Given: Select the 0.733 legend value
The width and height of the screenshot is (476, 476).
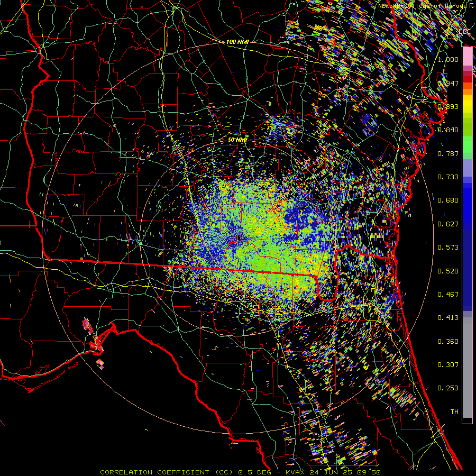Looking at the screenshot, I should 448,177.
